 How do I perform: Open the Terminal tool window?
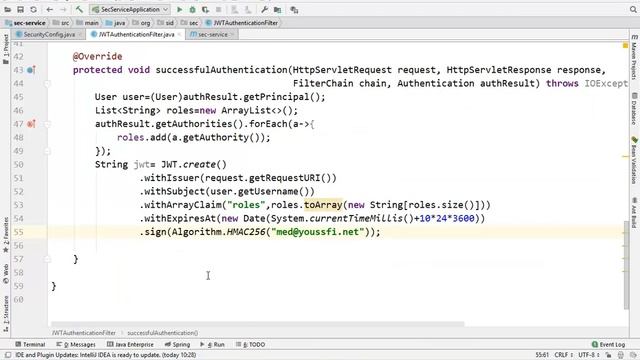point(30,344)
